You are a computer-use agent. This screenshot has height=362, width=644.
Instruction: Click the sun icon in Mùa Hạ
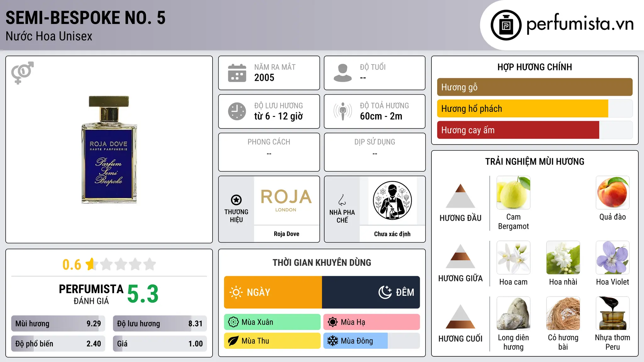pos(333,322)
